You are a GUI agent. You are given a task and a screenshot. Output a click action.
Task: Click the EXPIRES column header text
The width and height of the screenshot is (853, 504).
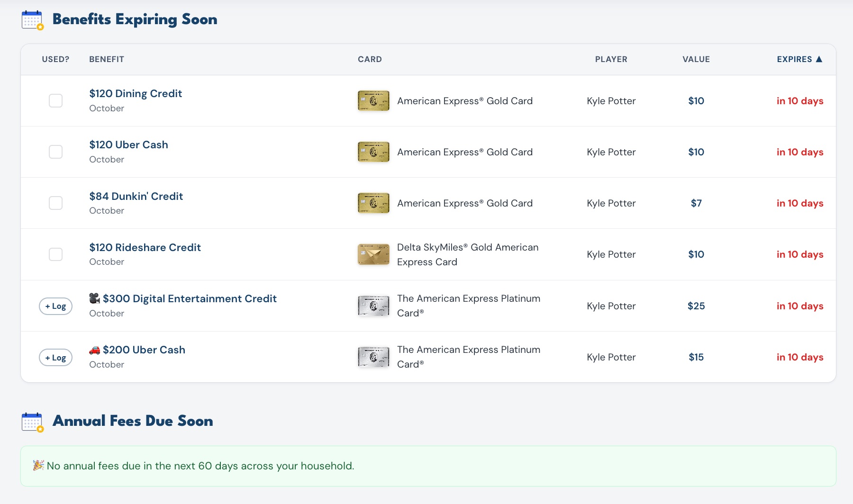[794, 59]
